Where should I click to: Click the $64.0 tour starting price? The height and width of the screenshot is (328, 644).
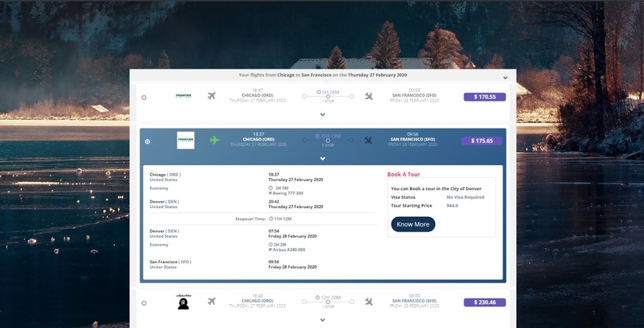(x=452, y=206)
